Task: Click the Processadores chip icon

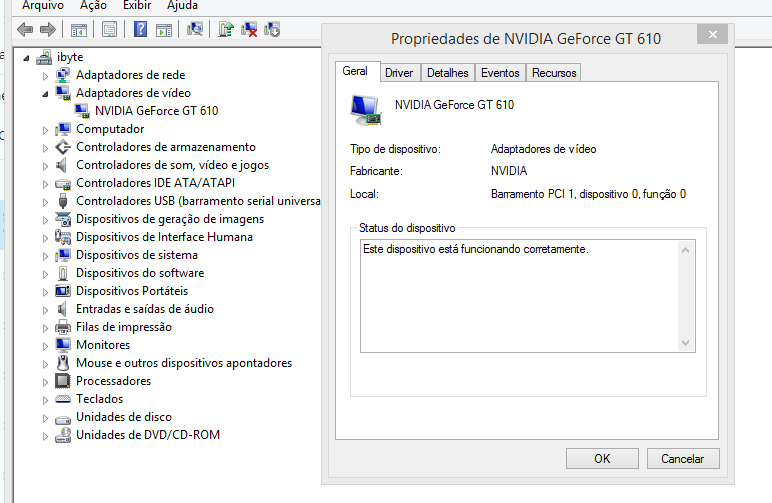Action: click(63, 381)
